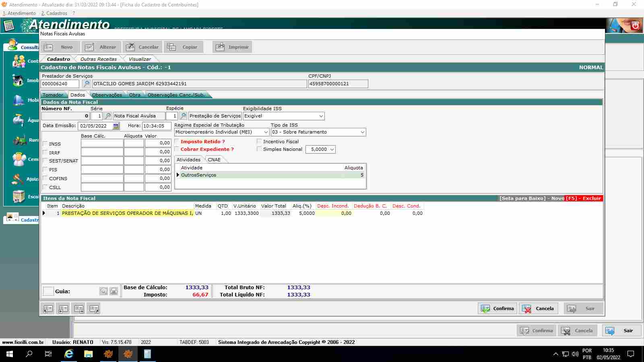Check the Imposto Retido option
This screenshot has height=362, width=644.
(x=177, y=142)
